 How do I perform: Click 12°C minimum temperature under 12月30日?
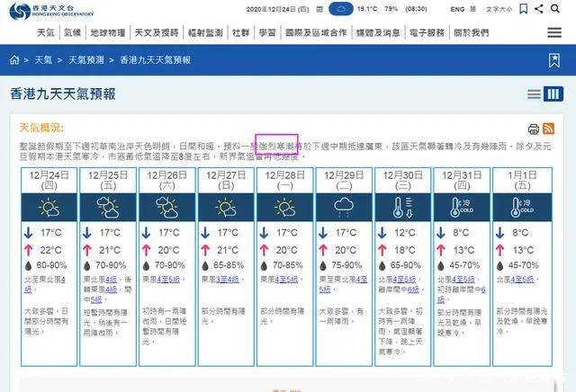coord(405,233)
